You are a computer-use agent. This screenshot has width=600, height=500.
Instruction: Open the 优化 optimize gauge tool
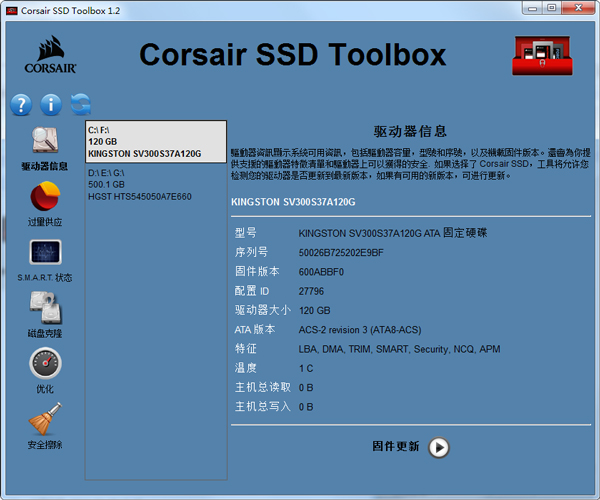click(45, 365)
